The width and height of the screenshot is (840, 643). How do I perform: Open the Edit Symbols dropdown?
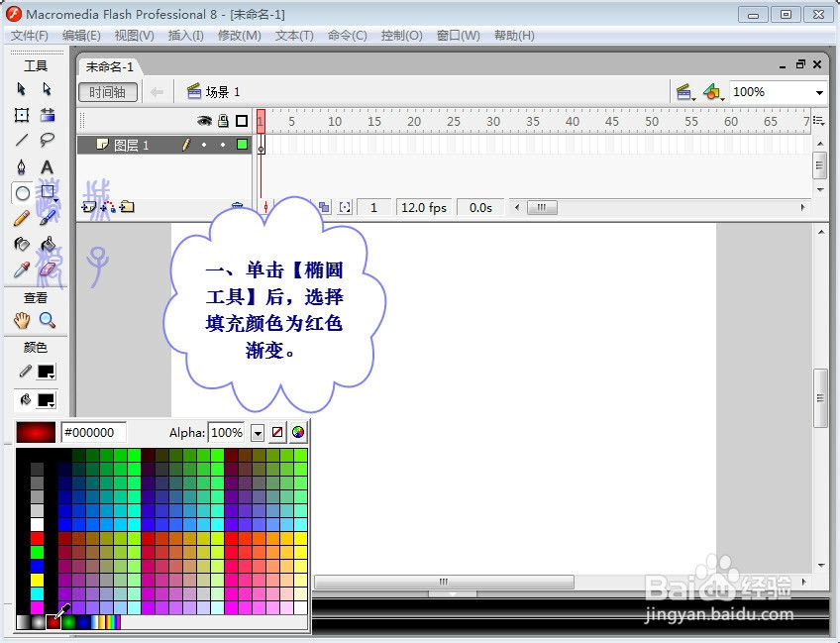713,92
